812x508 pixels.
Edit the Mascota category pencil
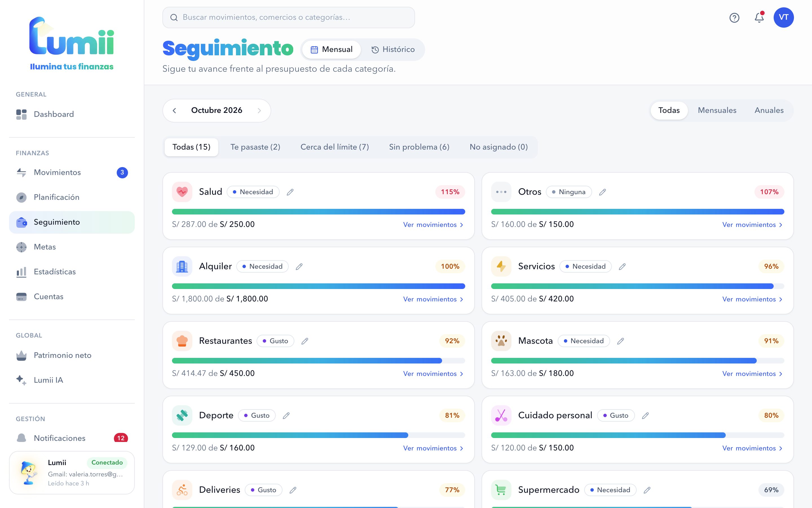(621, 341)
